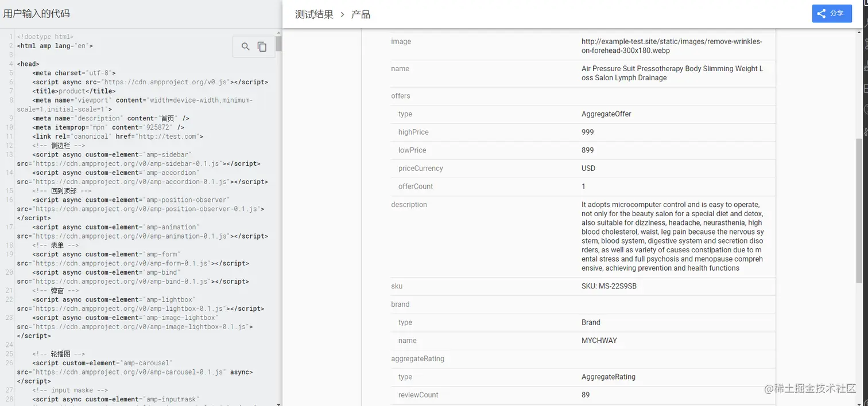Click the '<!-- 侧边栏 -->' comment line

(59, 146)
